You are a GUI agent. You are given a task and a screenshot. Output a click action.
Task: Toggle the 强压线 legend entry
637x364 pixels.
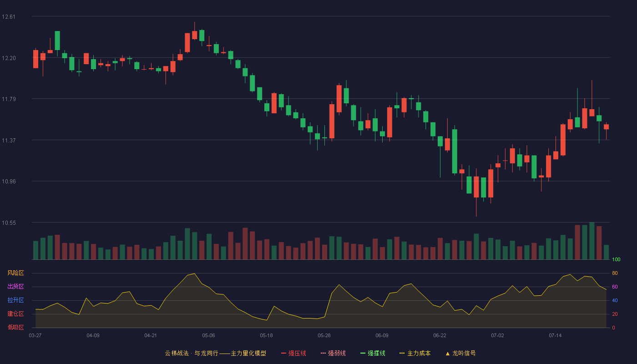[x=293, y=353]
